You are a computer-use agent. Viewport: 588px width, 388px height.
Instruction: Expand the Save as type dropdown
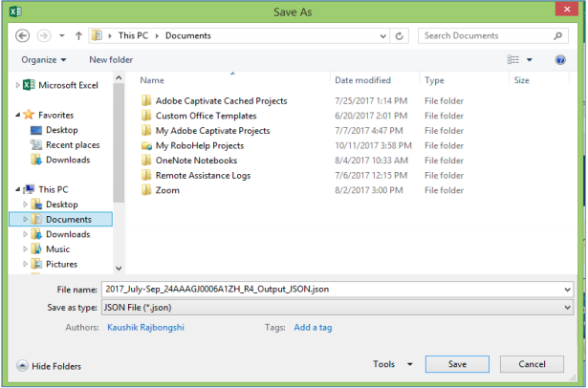click(568, 307)
